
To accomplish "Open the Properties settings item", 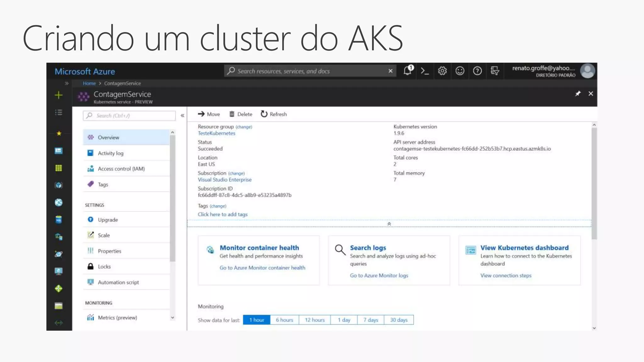I will [126, 251].
